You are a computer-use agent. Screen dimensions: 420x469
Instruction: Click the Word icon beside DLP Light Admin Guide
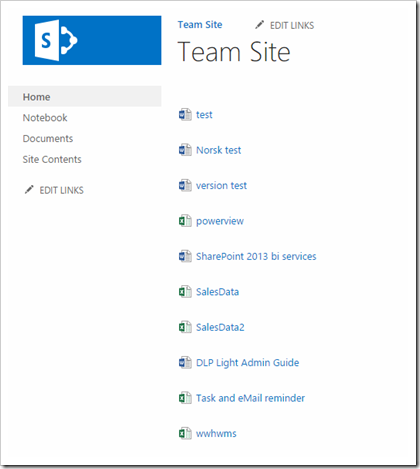tap(185, 363)
